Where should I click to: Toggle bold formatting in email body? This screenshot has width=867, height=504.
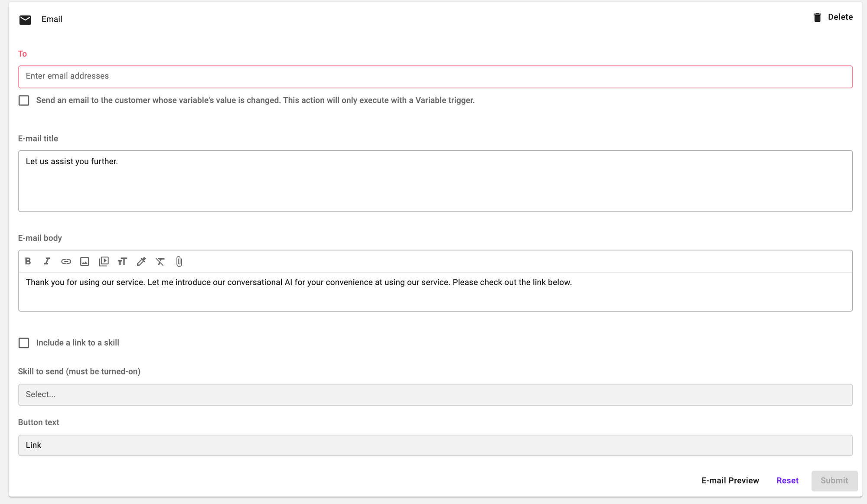coord(28,261)
